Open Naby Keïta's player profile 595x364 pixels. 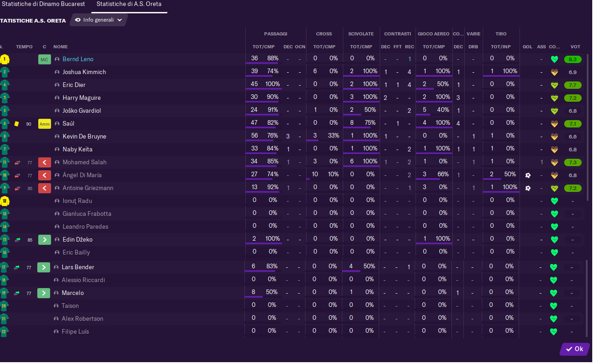[x=78, y=149]
